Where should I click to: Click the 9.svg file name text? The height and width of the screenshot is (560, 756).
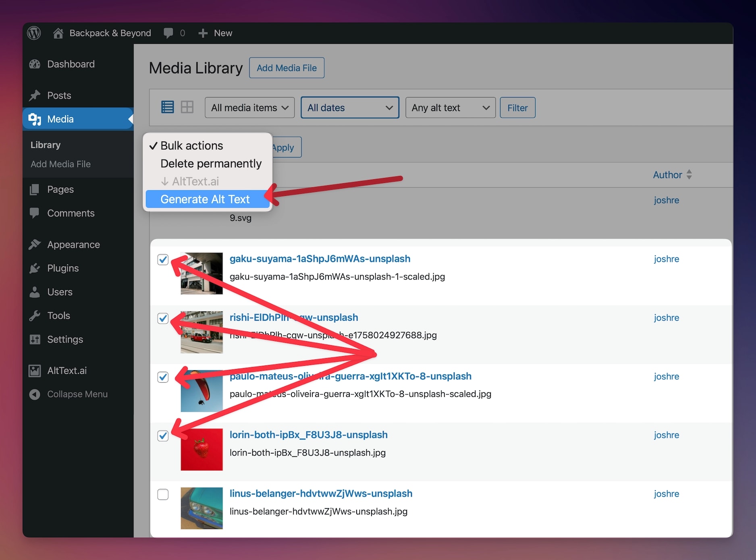pos(241,218)
